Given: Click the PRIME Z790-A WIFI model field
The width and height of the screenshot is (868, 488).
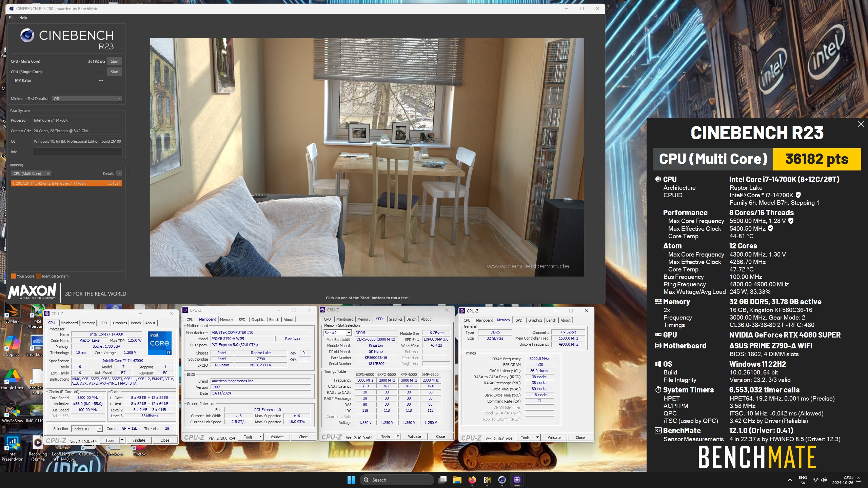Looking at the screenshot, I should click(x=242, y=339).
